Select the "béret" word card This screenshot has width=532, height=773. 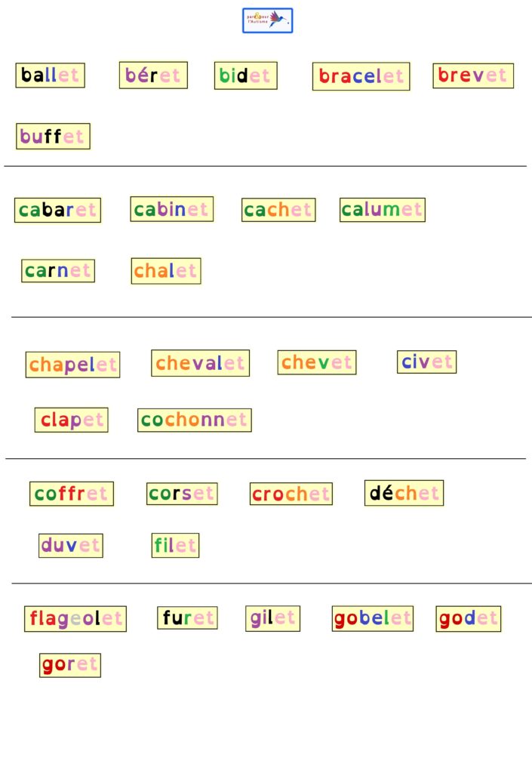153,75
